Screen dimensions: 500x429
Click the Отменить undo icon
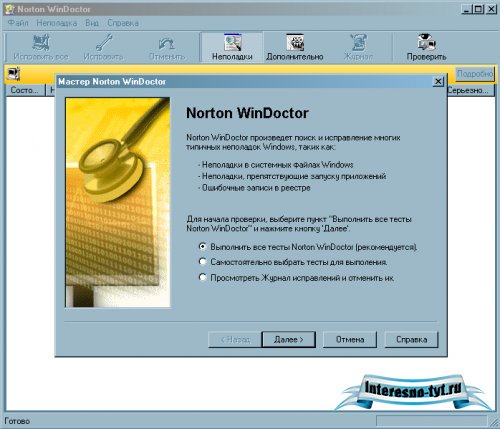coord(167,43)
